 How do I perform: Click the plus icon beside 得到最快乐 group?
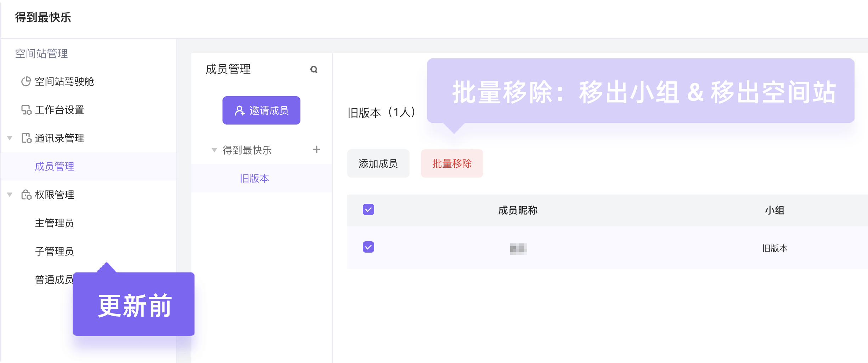point(317,150)
